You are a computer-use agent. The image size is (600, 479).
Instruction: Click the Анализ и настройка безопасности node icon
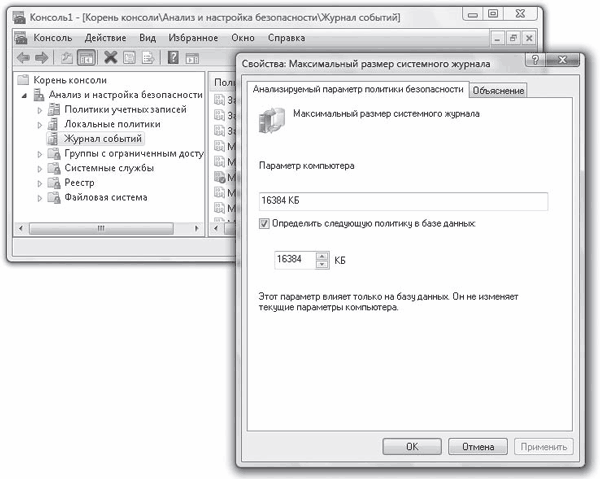pos(39,94)
